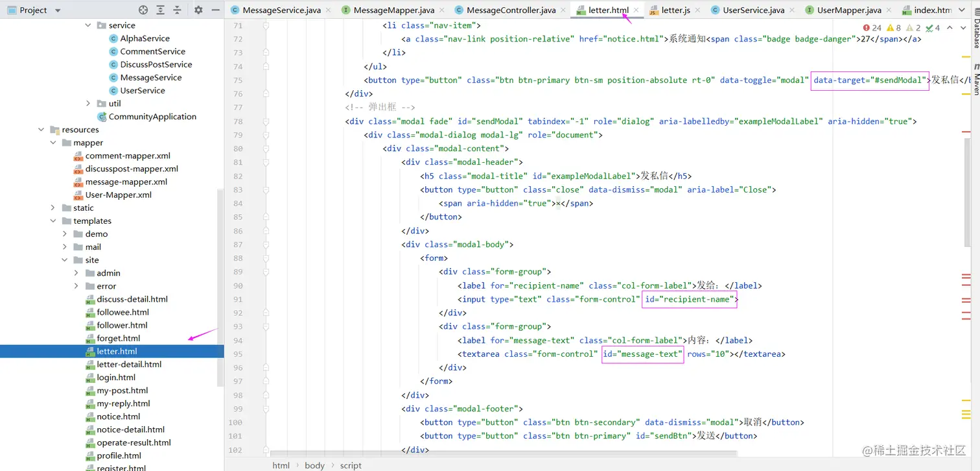The height and width of the screenshot is (471, 980).
Task: Click the script breadcrumb
Action: 351,465
